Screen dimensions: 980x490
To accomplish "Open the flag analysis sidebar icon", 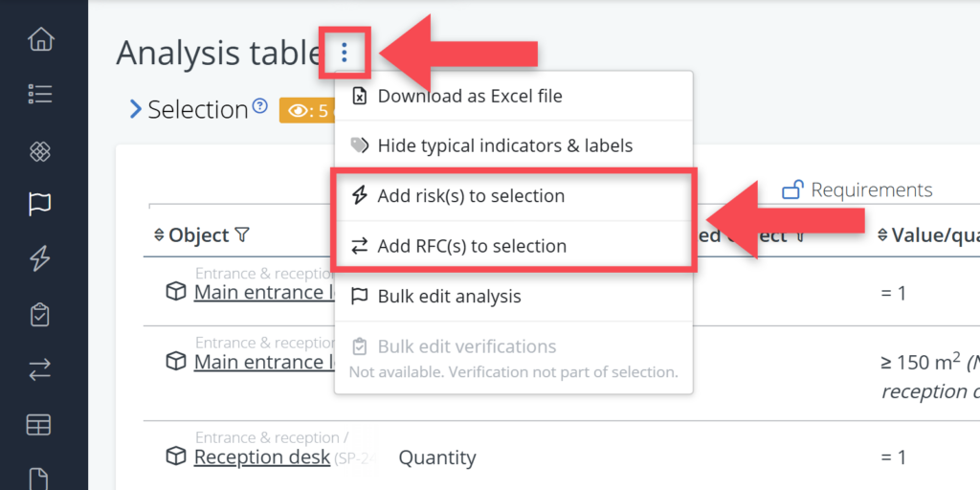I will pyautogui.click(x=40, y=204).
